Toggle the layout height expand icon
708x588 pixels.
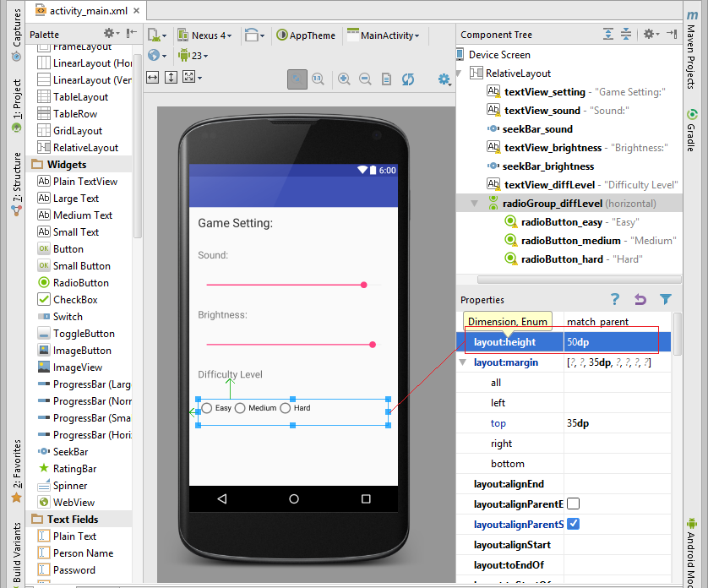tap(171, 77)
